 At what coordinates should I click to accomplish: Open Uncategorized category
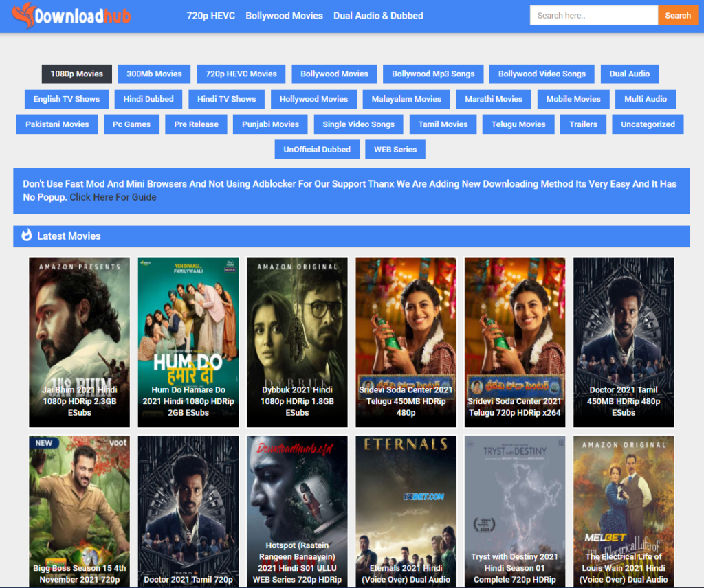click(x=648, y=124)
